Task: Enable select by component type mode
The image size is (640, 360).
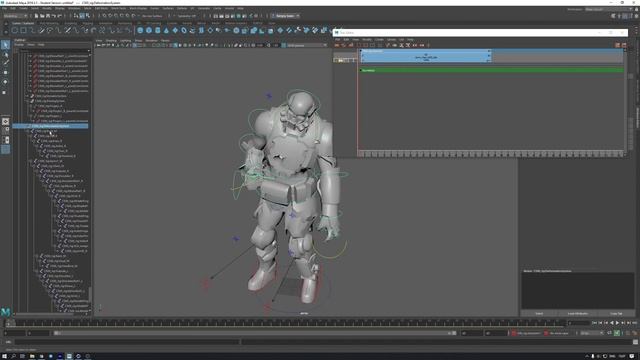Action: [x=87, y=16]
